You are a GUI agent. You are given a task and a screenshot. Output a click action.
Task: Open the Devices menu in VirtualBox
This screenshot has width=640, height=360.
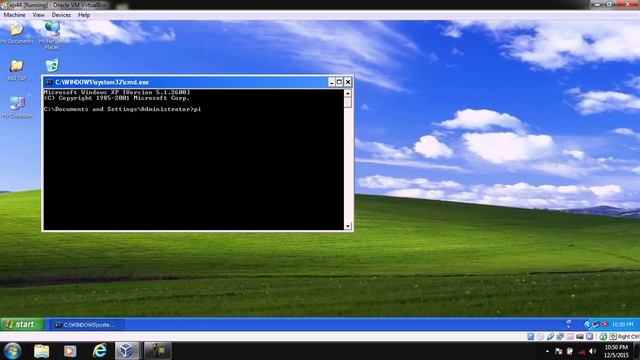(x=61, y=15)
